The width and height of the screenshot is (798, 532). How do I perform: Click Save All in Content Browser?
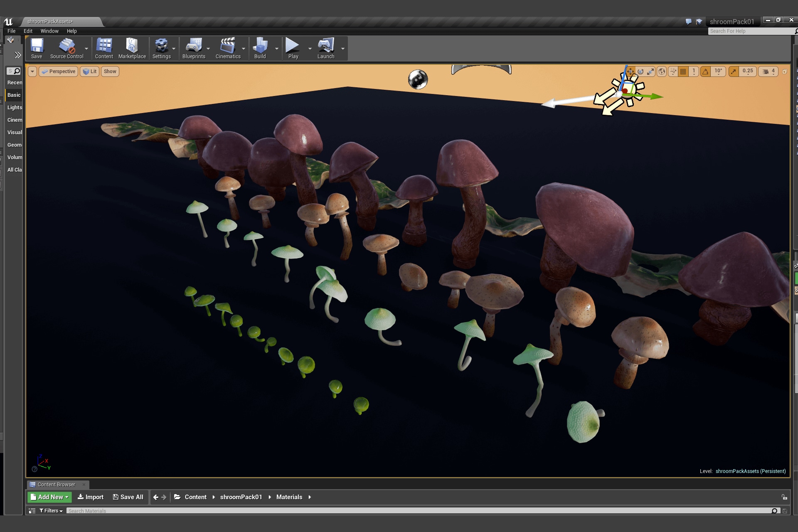pos(128,497)
